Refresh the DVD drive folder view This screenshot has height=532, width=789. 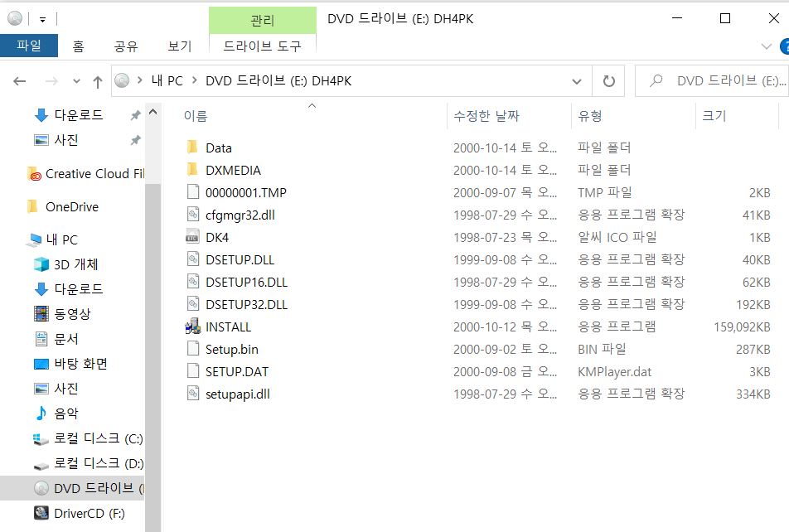coord(608,81)
